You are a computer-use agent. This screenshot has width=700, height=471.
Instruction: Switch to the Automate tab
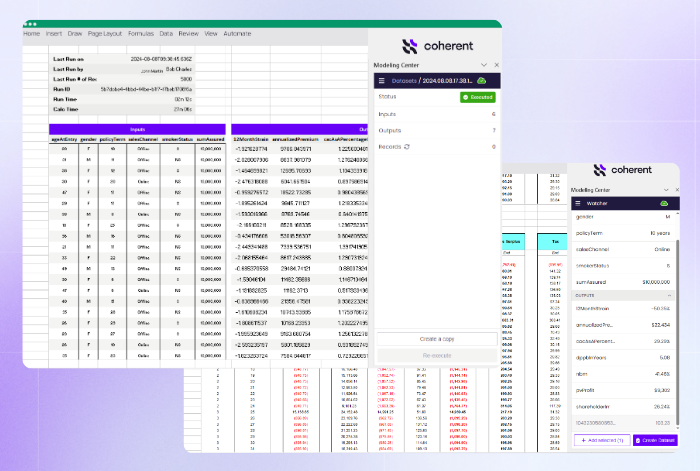coord(237,33)
